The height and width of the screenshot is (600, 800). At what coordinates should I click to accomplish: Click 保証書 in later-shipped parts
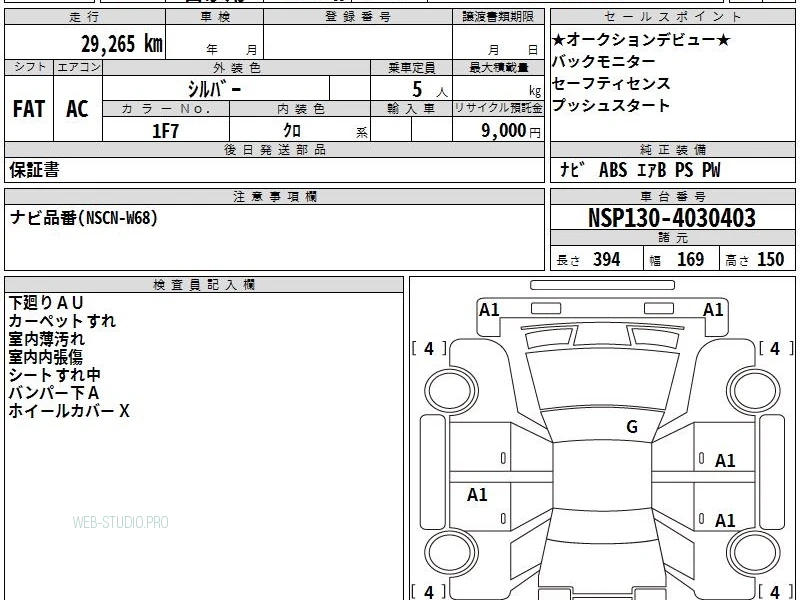pyautogui.click(x=34, y=170)
